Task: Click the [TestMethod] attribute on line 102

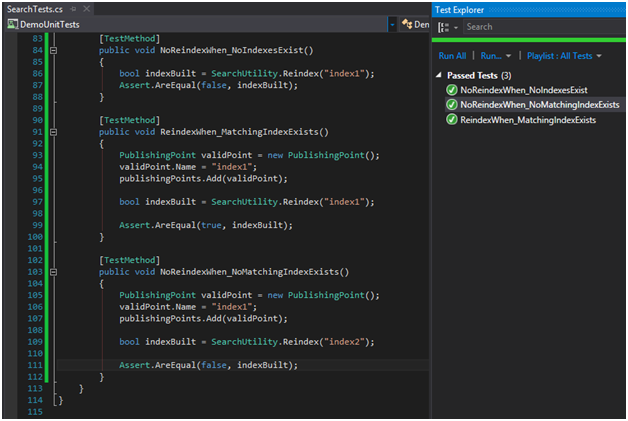Action: (x=129, y=260)
